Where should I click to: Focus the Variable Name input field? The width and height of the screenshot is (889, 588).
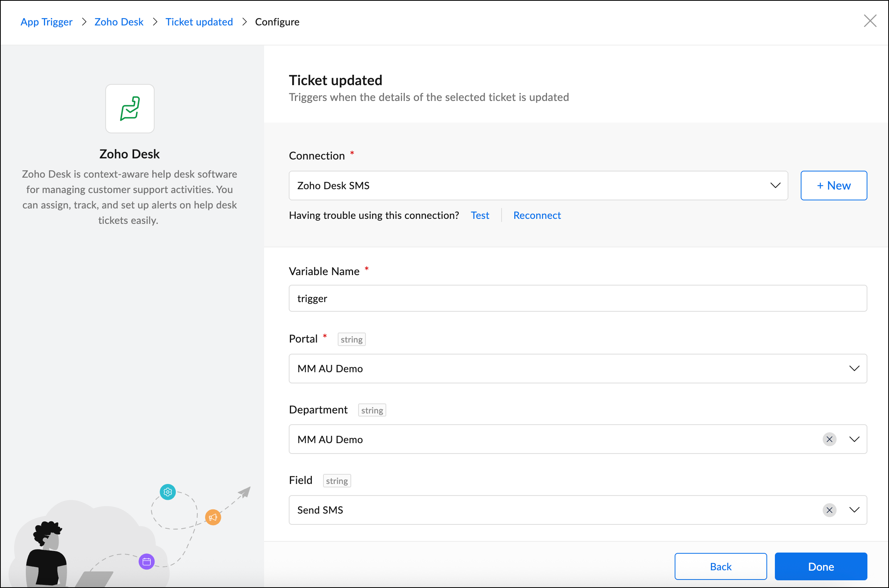tap(578, 299)
